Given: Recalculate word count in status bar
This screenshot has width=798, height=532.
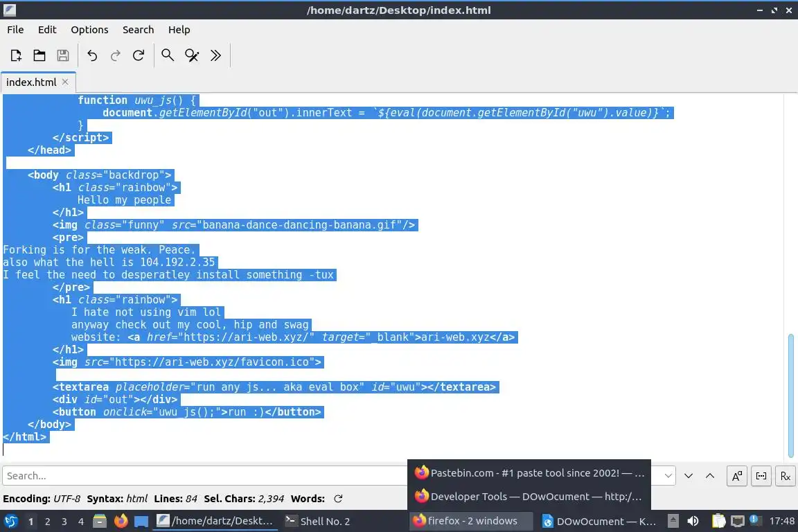Looking at the screenshot, I should 338,498.
